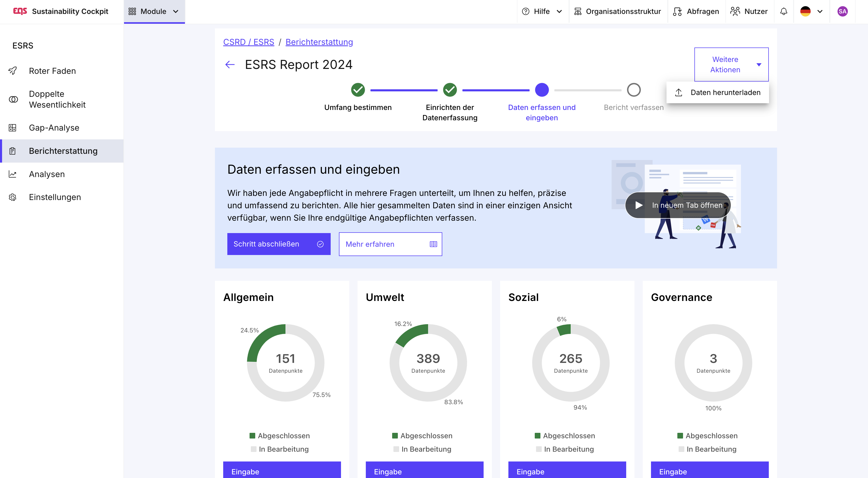
Task: Click the Abfragen icon
Action: [x=678, y=11]
